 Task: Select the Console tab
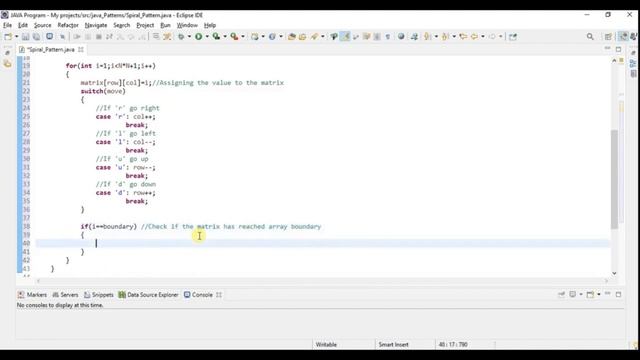pos(198,295)
